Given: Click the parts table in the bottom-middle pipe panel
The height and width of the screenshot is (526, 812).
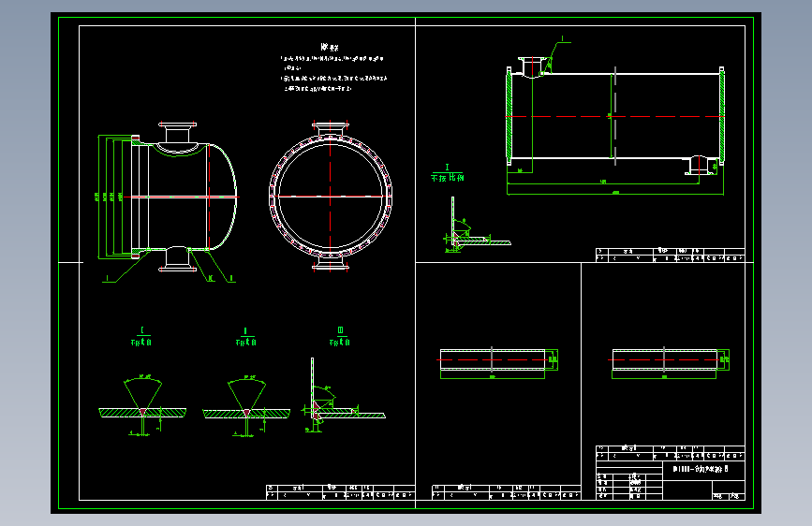Looking at the screenshot, I should coord(506,492).
